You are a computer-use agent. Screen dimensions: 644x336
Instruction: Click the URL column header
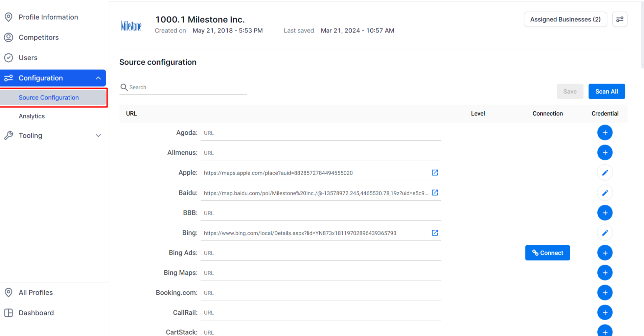tap(131, 114)
